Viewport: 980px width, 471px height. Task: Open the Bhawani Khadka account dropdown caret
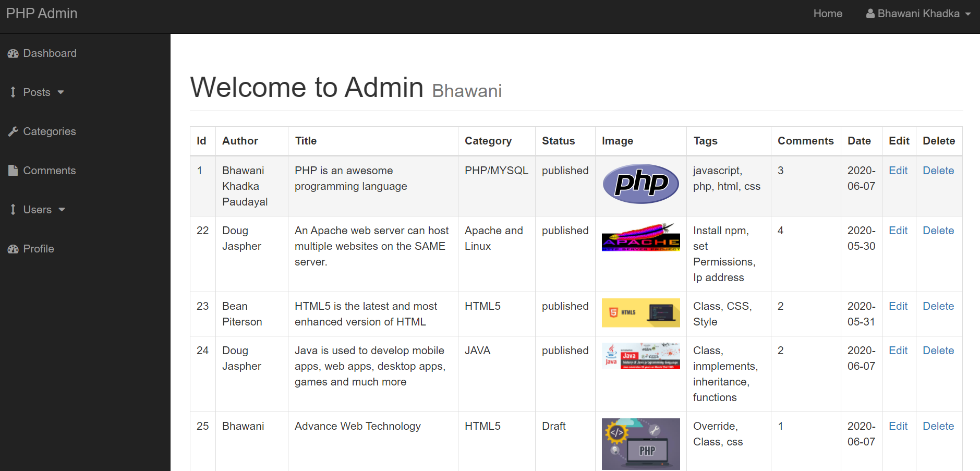(x=968, y=14)
